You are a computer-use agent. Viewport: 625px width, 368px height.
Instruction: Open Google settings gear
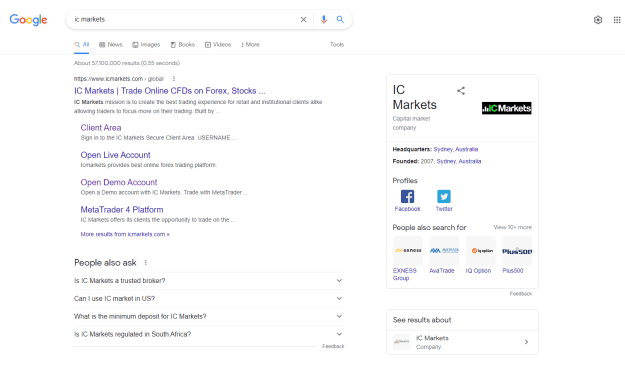(x=598, y=20)
